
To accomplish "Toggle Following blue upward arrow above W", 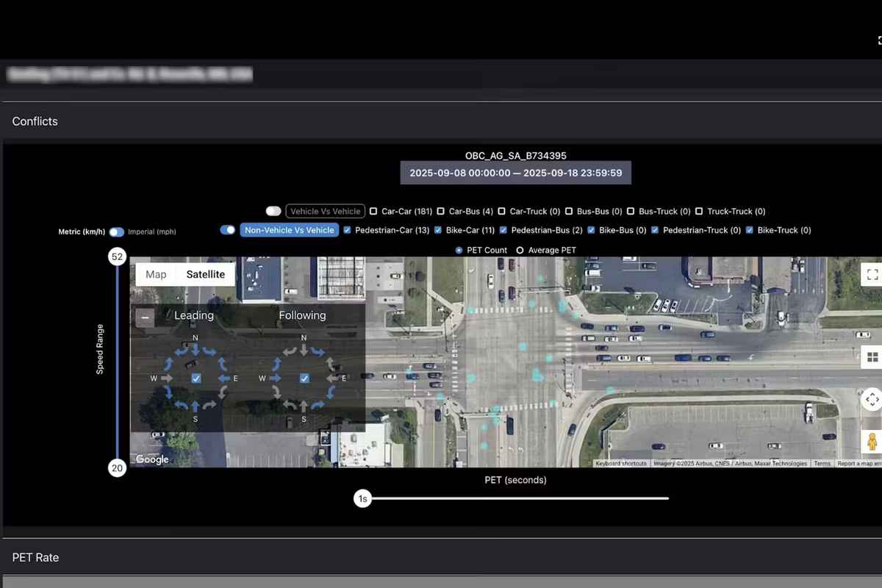I will click(x=277, y=365).
